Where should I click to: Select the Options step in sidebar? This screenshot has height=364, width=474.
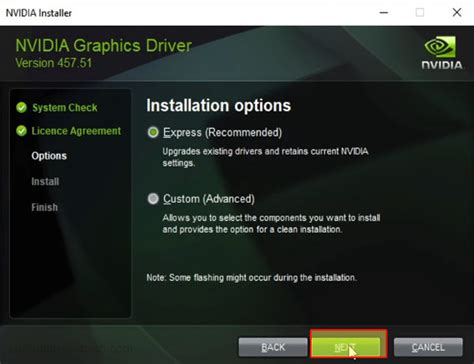[49, 156]
